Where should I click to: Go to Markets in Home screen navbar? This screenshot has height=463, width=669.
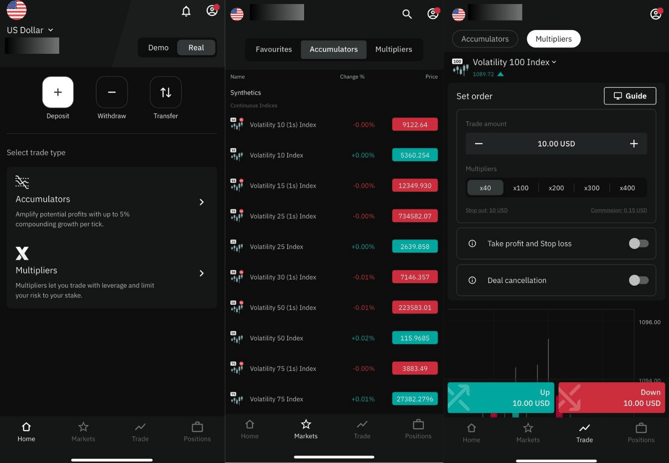pyautogui.click(x=83, y=431)
